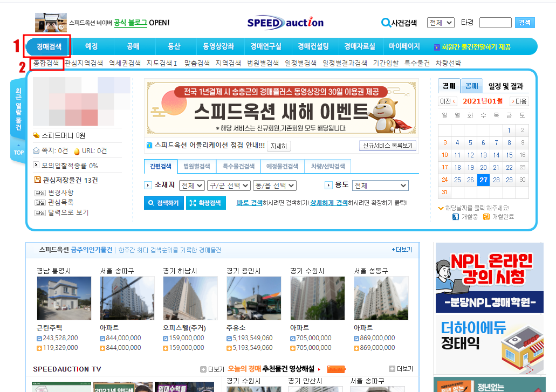Select the 역세권검색 submenu
The height and width of the screenshot is (392, 556).
pyautogui.click(x=125, y=63)
